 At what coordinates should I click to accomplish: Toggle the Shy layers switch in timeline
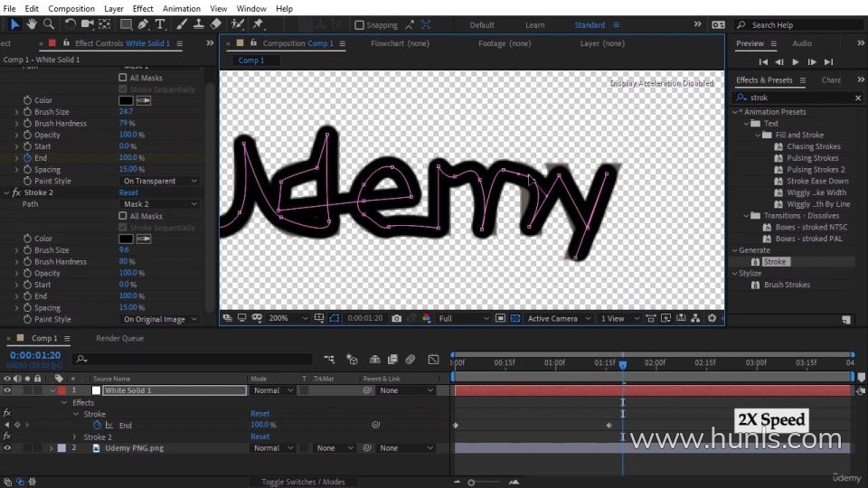point(374,360)
